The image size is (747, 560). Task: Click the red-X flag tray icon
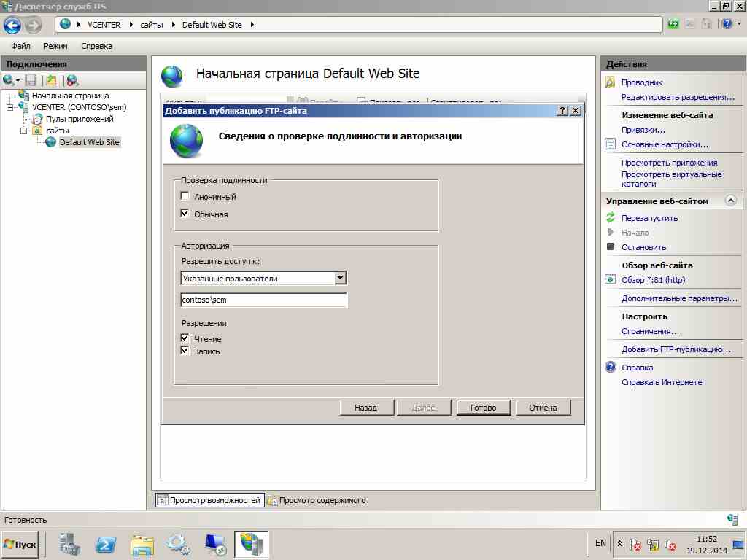click(x=635, y=544)
